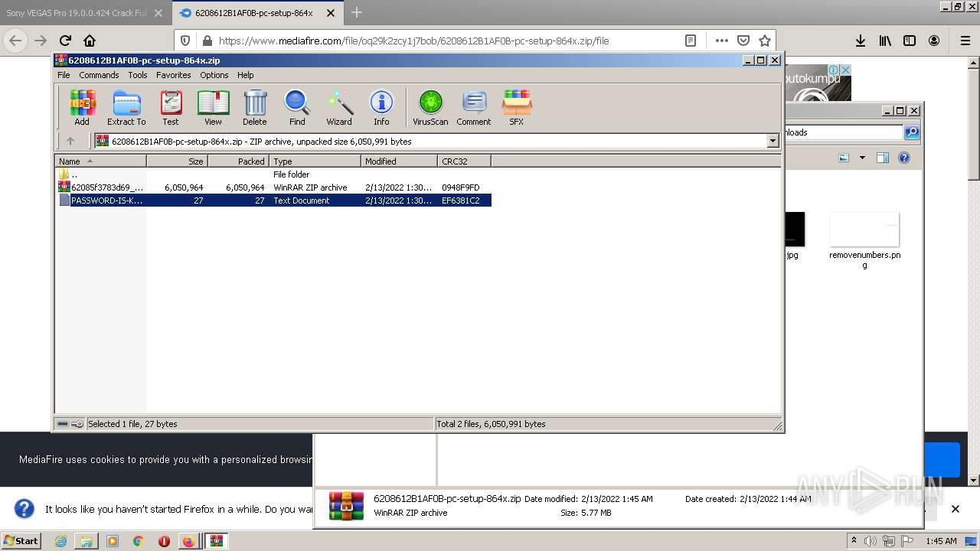Open the Tools menu in WinRAR

coord(138,75)
